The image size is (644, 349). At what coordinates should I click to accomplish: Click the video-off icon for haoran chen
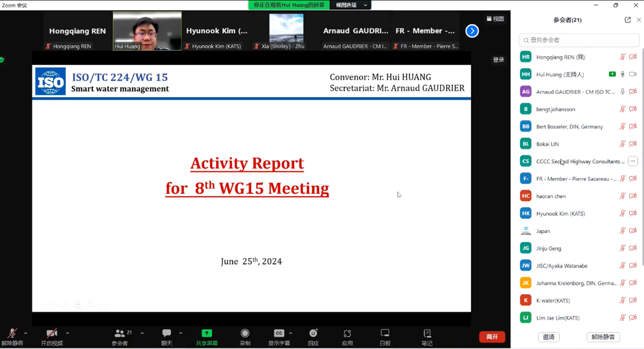click(633, 196)
